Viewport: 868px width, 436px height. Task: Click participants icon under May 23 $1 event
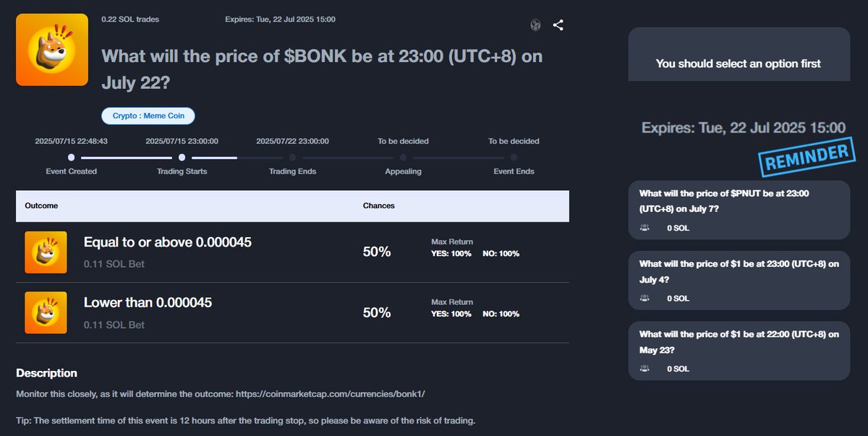[x=644, y=369]
